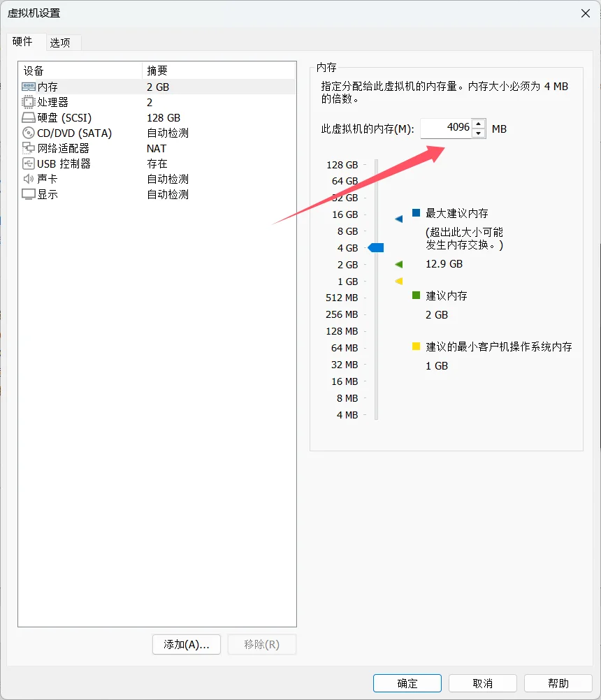The image size is (601, 700).
Task: Click the 32 MB slider label
Action: (345, 365)
